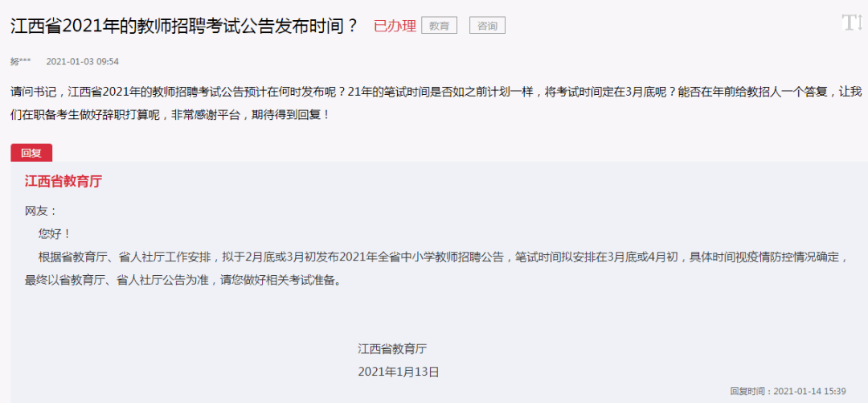
Task: Open the poster username 努***
Action: point(20,61)
